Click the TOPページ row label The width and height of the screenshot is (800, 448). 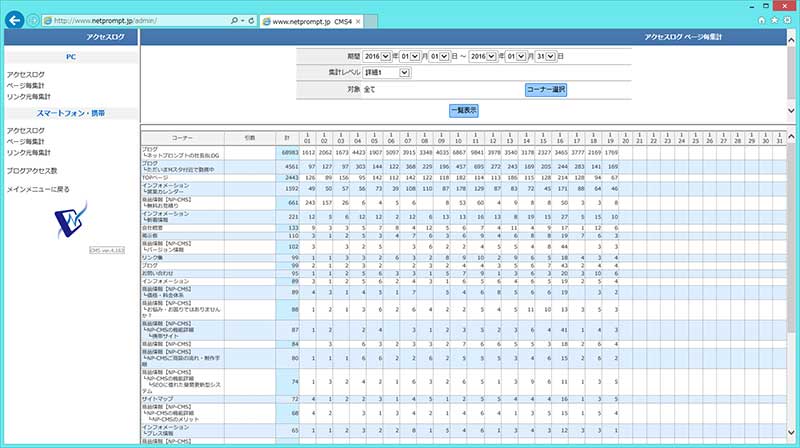155,178
